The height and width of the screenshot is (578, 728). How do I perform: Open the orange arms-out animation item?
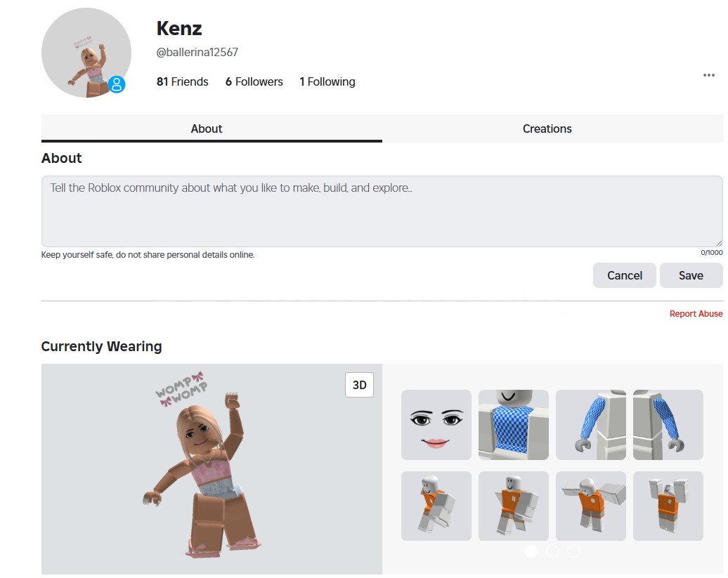tap(590, 506)
